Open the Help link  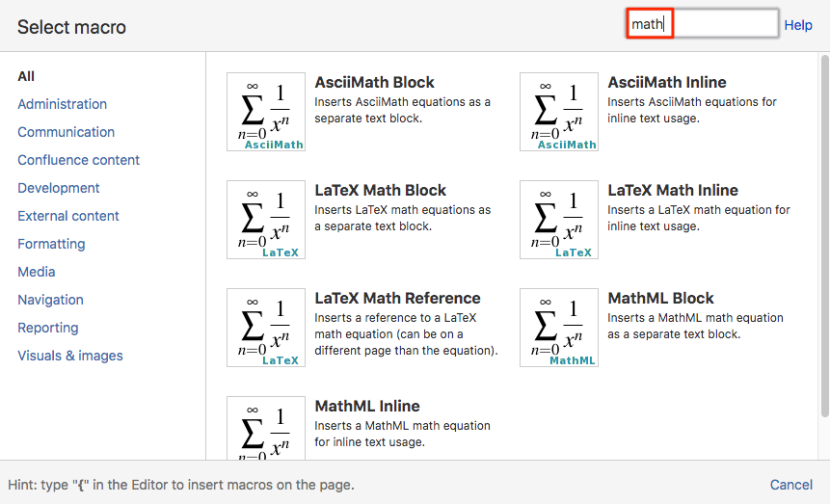pos(798,25)
